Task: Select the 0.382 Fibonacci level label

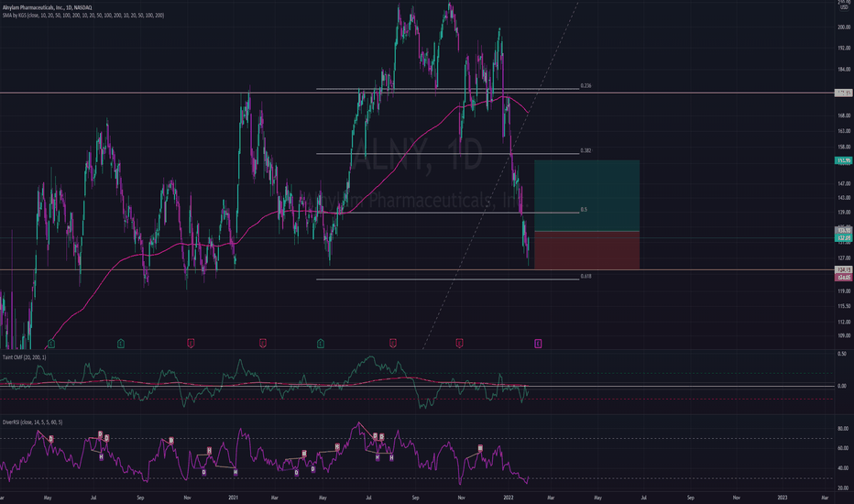Action: (586, 150)
